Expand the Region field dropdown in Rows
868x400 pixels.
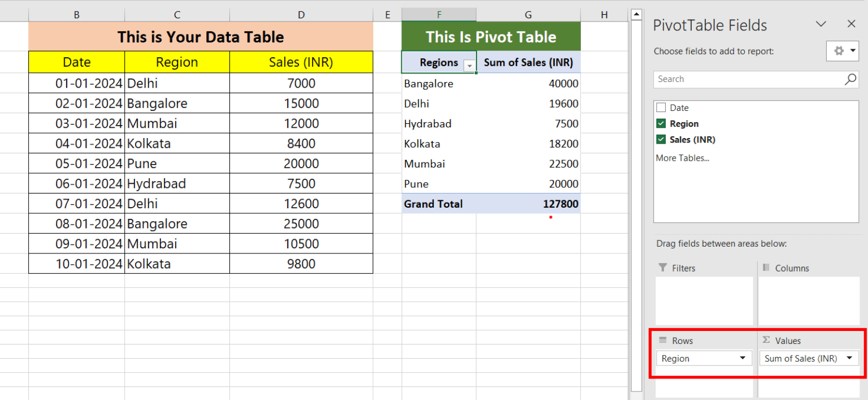click(x=742, y=358)
